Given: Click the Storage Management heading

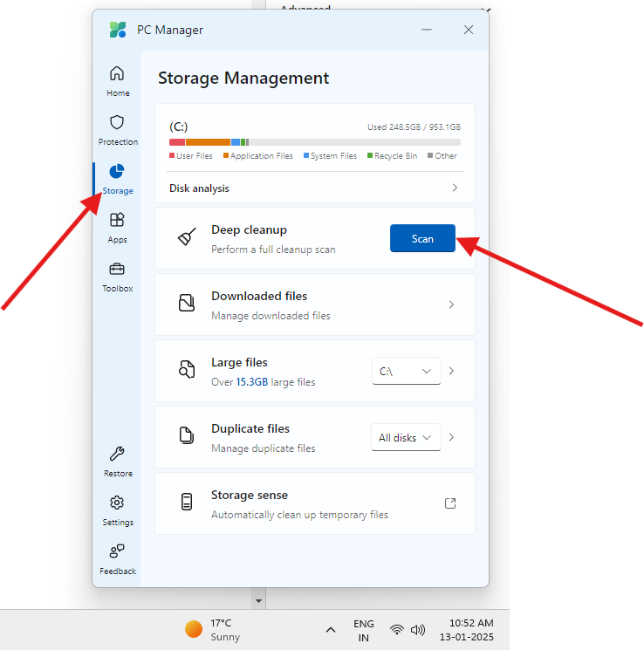Looking at the screenshot, I should (243, 78).
